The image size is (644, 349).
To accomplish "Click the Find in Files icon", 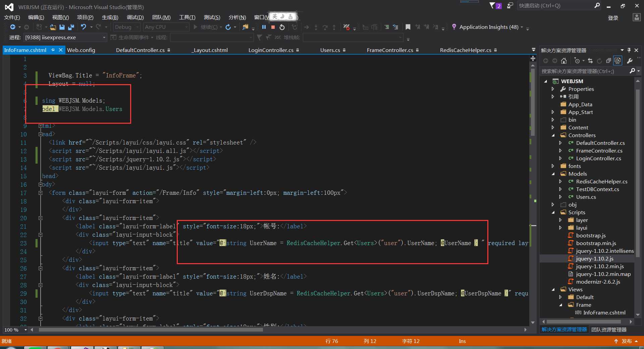I will coord(246,27).
